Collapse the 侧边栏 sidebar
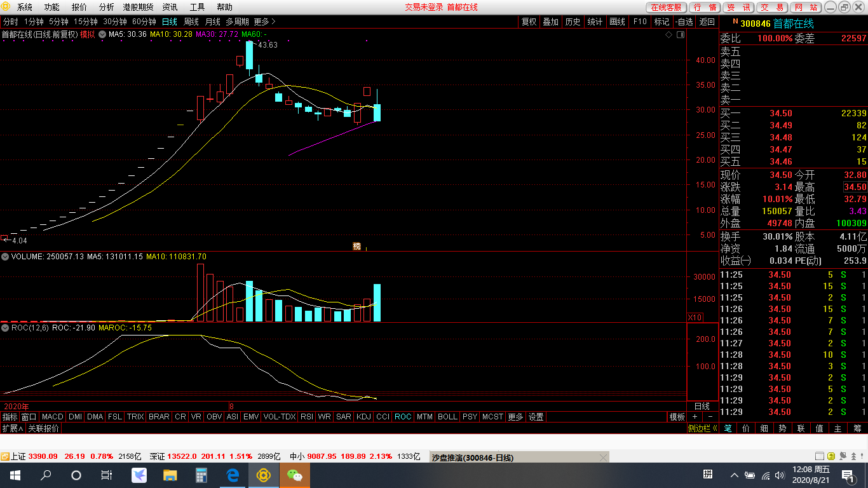 tap(703, 428)
